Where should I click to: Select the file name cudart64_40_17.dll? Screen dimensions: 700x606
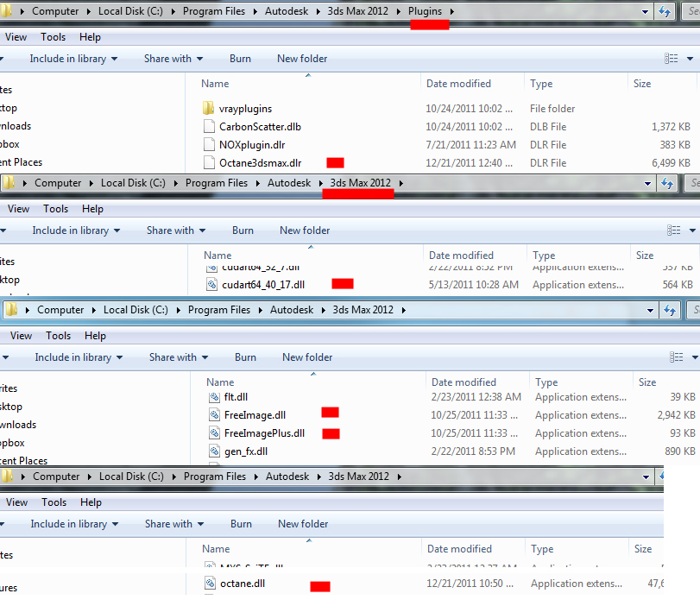tap(263, 285)
